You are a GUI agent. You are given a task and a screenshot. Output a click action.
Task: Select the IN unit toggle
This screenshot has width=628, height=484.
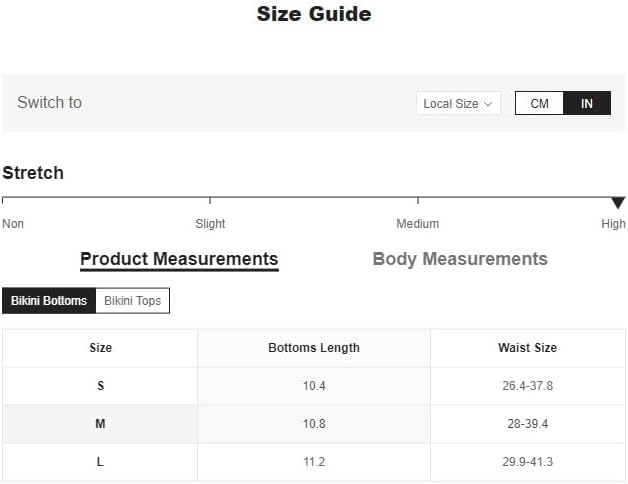click(x=587, y=103)
